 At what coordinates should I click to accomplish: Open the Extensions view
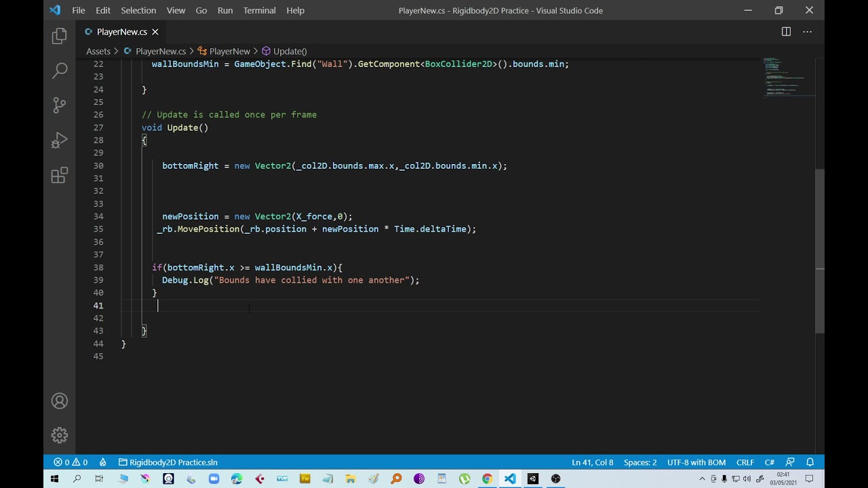point(60,176)
